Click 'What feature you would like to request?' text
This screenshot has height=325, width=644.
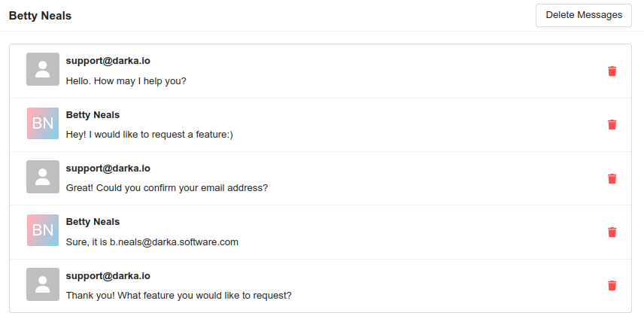(178, 296)
